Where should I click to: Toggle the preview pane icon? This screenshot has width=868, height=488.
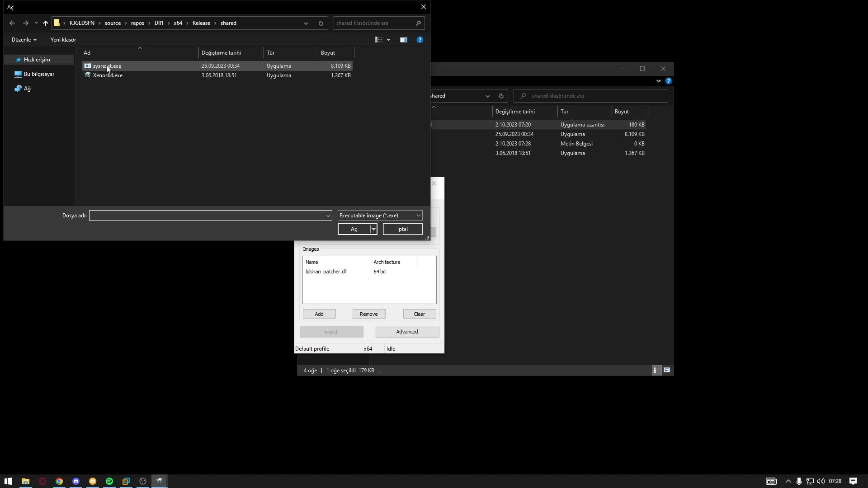[404, 40]
